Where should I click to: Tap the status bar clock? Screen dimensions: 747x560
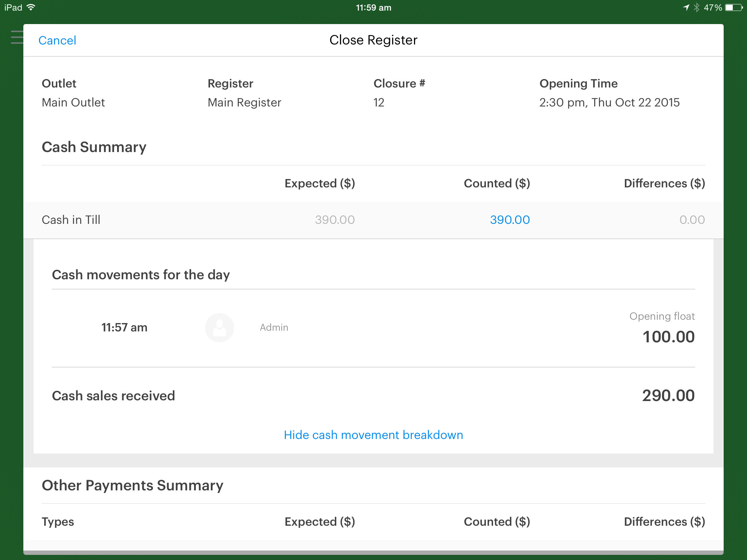(x=373, y=8)
